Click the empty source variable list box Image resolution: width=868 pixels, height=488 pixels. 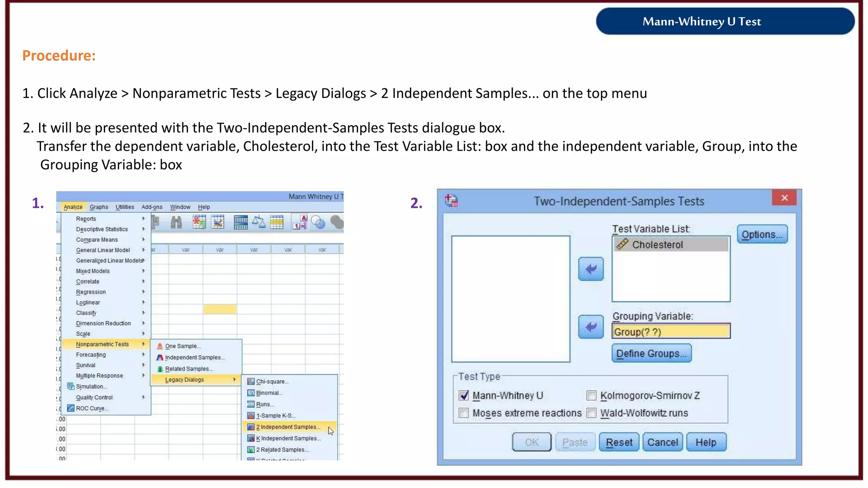coord(511,299)
